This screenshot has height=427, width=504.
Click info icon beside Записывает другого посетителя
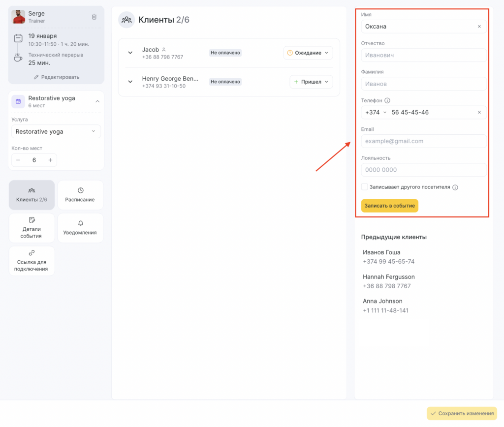pos(455,187)
